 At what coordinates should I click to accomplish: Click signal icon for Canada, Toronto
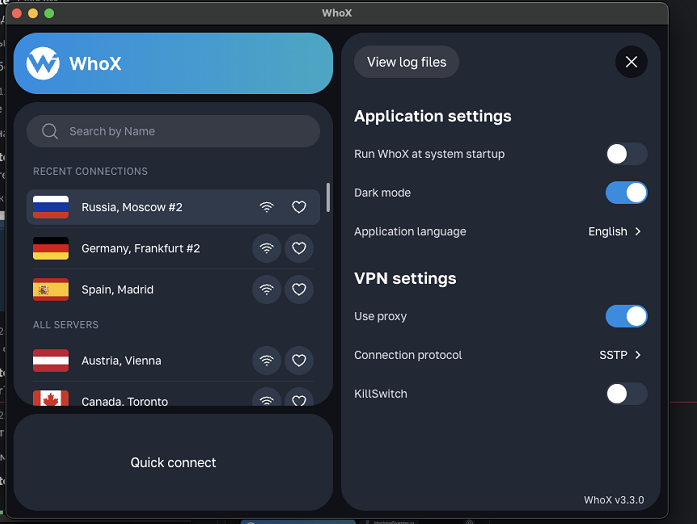point(267,398)
